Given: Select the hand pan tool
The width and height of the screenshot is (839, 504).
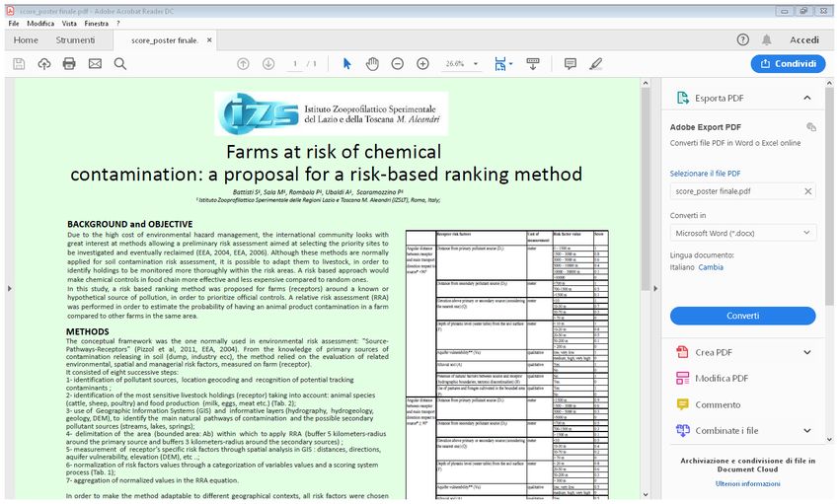Looking at the screenshot, I should [372, 64].
